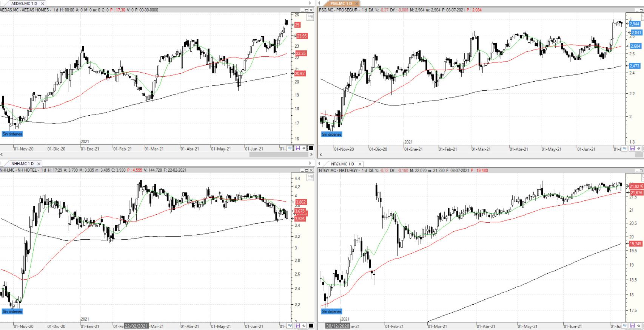This screenshot has height=330, width=644.
Task: Click the purple H icon in NH Hotel chart
Action: (x=297, y=325)
